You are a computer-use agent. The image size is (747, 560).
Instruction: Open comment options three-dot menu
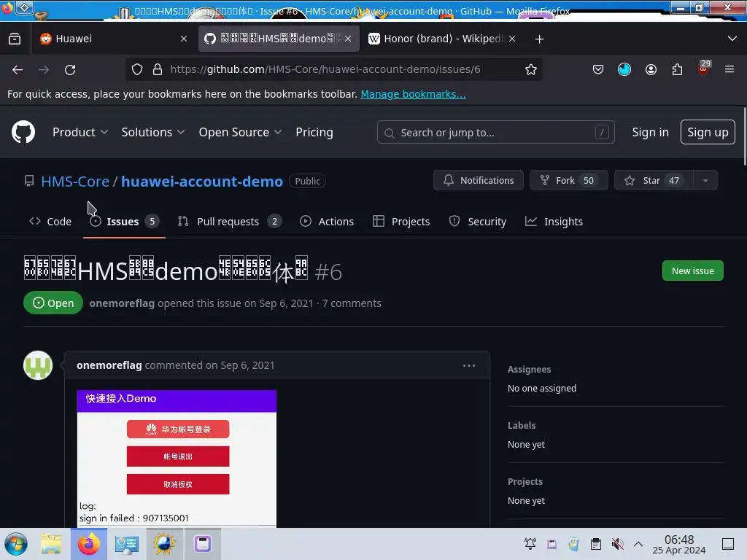tap(469, 366)
